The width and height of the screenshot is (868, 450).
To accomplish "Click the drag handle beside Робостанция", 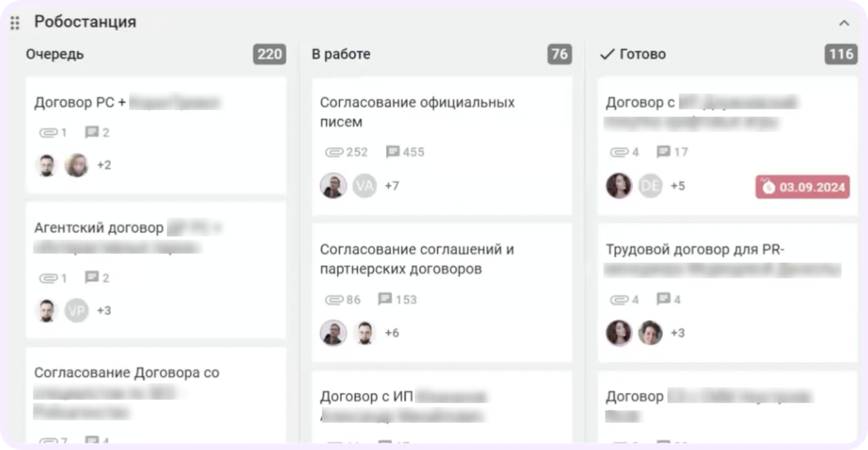I will (x=15, y=23).
